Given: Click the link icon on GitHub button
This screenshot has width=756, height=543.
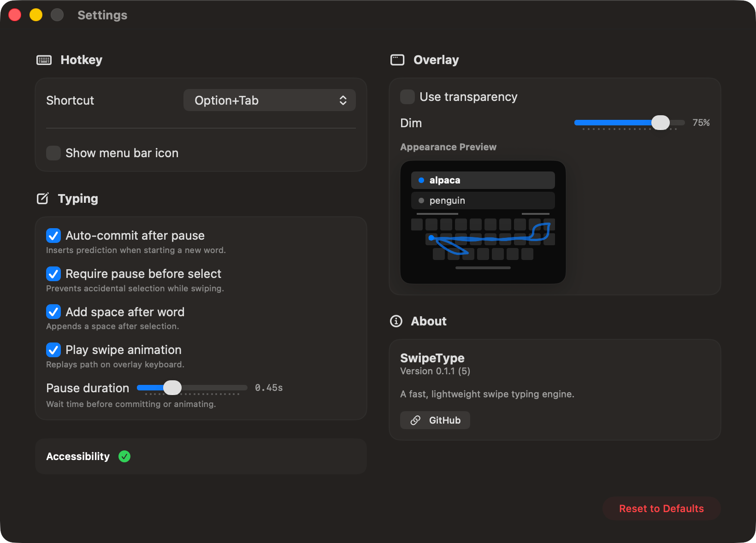Looking at the screenshot, I should pos(416,420).
